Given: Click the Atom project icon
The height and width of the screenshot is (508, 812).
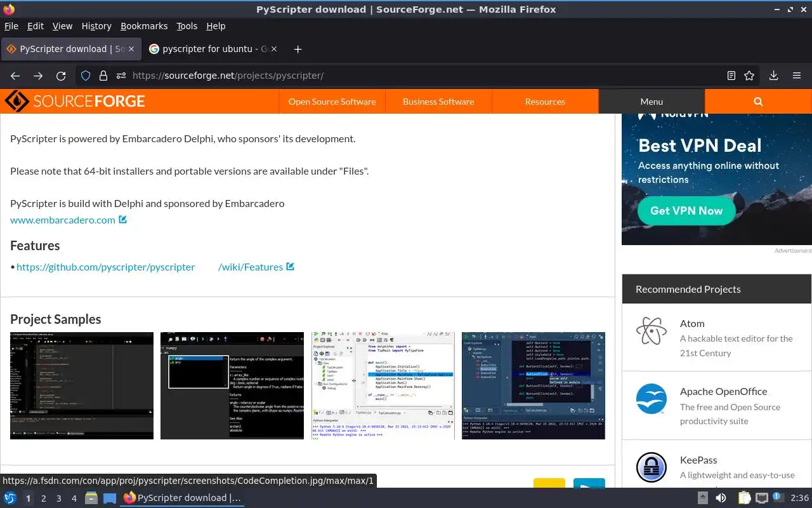Looking at the screenshot, I should (x=652, y=330).
